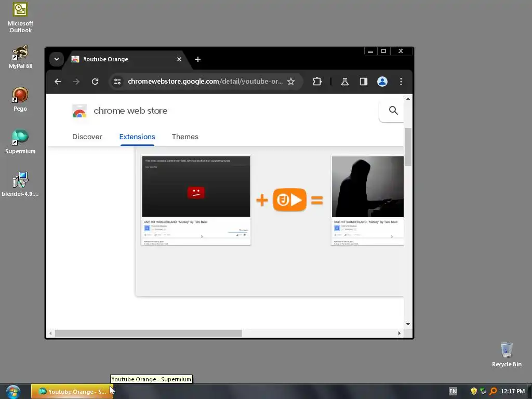Select the Microsoft Outlook desktop icon
Viewport: 532px width, 399px height.
(x=20, y=18)
